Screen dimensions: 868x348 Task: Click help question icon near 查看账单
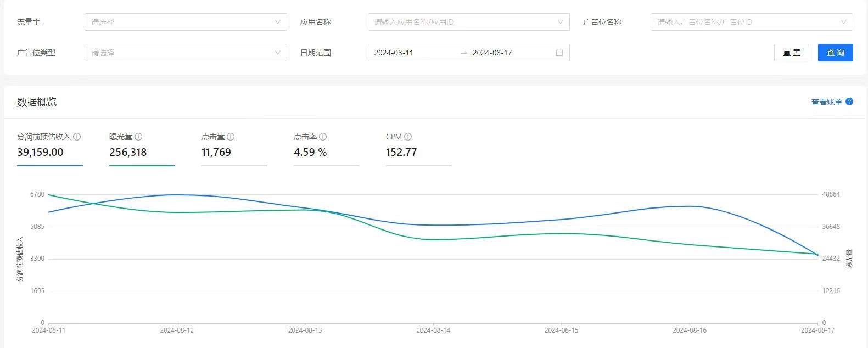tap(849, 102)
